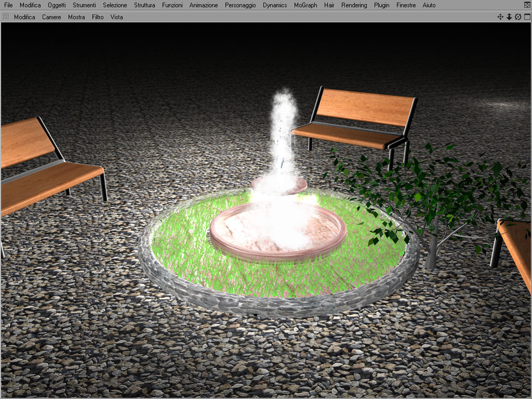Open the Strumenti menu

84,5
